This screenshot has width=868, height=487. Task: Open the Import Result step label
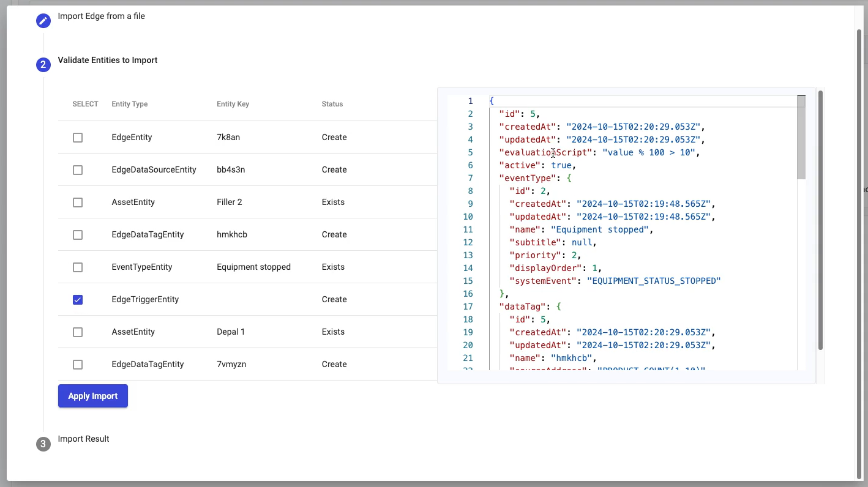pyautogui.click(x=83, y=439)
